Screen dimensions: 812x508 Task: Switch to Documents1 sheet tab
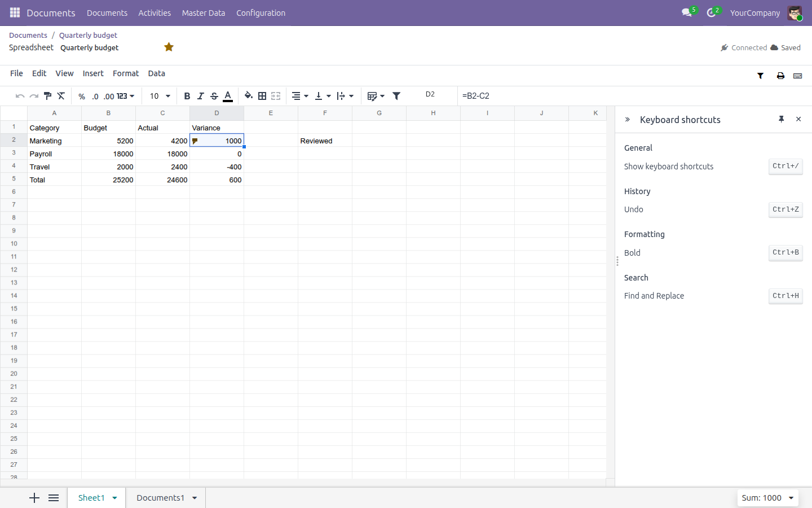[160, 498]
